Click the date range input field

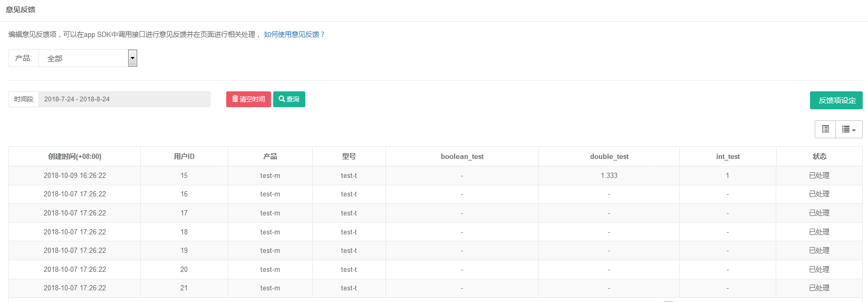coord(124,99)
